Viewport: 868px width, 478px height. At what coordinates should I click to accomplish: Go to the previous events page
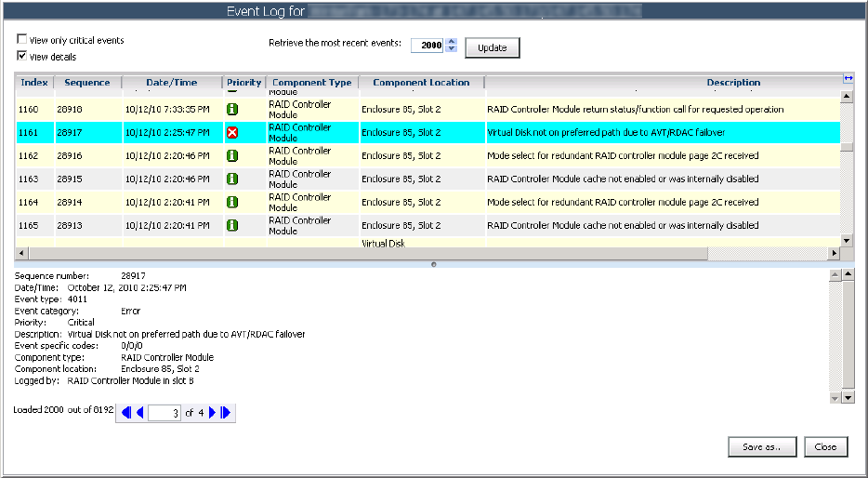pyautogui.click(x=139, y=413)
